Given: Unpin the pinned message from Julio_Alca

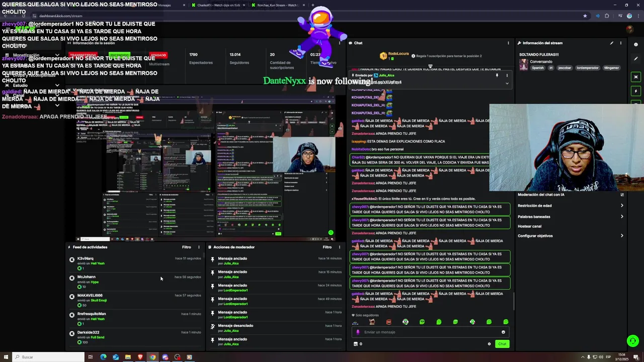Looking at the screenshot, I should tap(497, 75).
